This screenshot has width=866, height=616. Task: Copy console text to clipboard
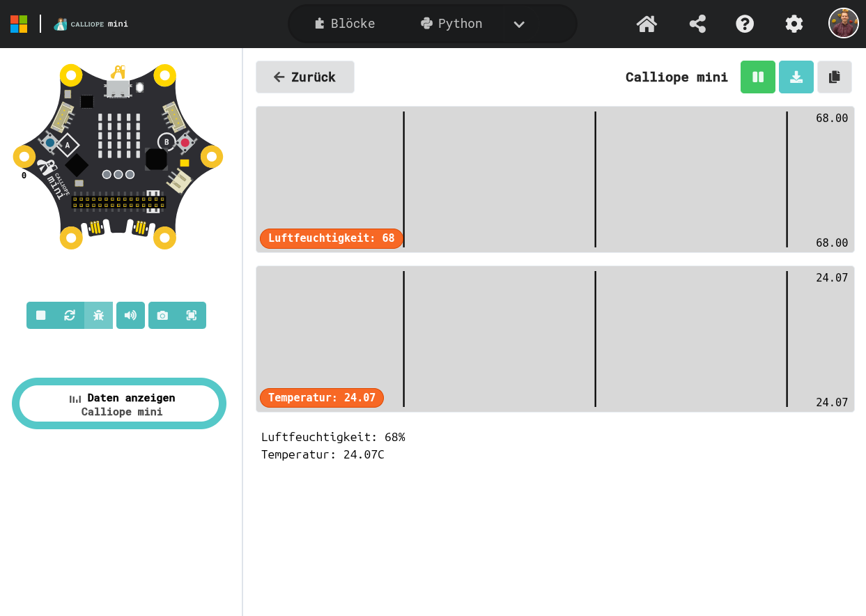[x=835, y=77]
